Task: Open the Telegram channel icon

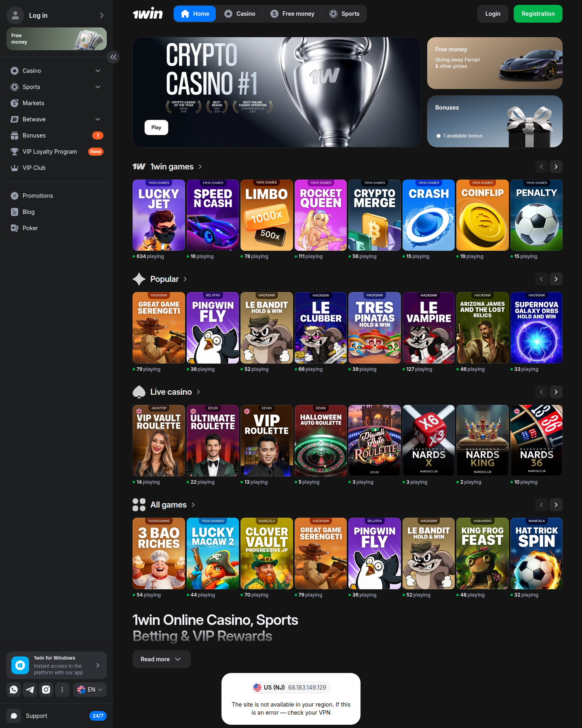Action: click(30, 690)
